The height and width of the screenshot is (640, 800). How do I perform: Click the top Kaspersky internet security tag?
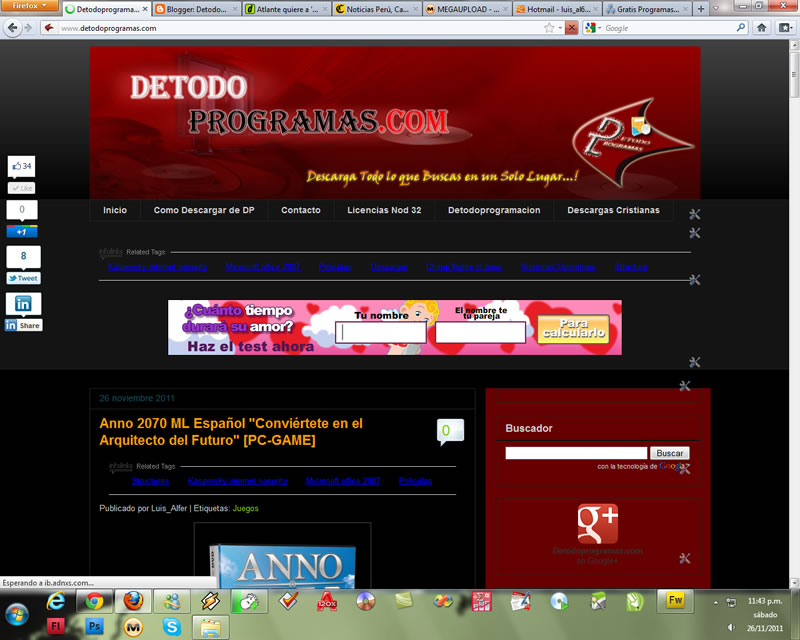(158, 267)
